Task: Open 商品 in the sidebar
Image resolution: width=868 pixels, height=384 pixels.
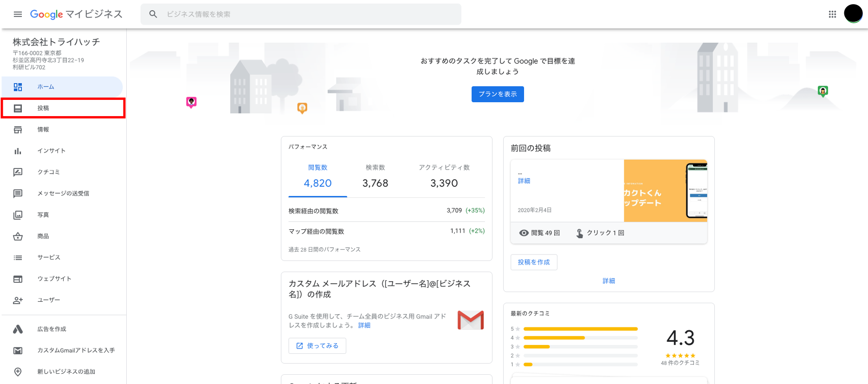Action: tap(62, 236)
